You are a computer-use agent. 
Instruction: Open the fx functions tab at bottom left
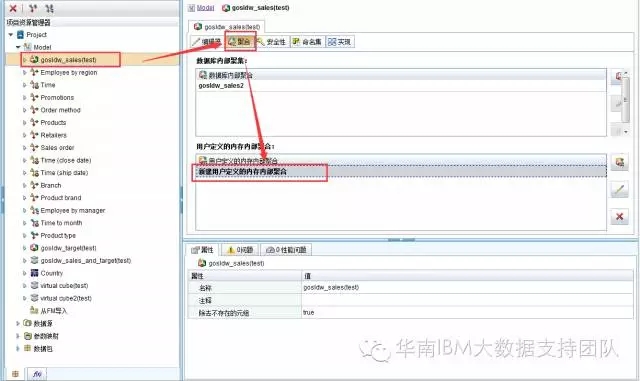pyautogui.click(x=37, y=374)
